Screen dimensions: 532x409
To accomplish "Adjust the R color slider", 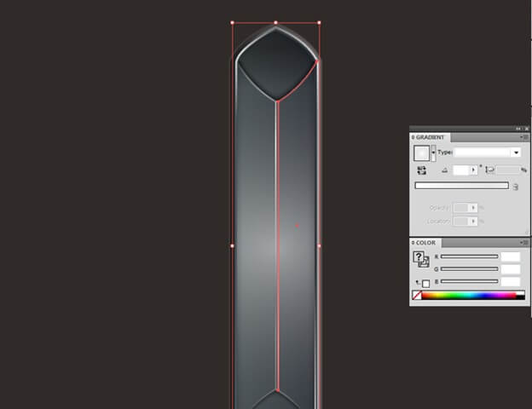I will (470, 256).
